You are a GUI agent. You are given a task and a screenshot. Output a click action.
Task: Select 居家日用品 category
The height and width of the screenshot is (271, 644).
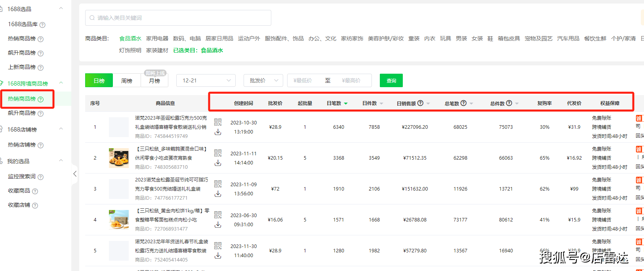[219, 38]
